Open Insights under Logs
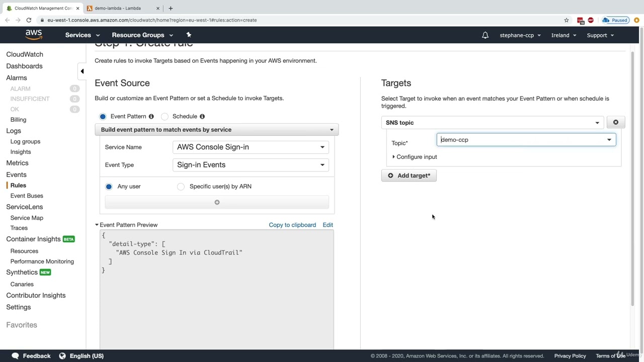644x362 pixels. [x=21, y=152]
